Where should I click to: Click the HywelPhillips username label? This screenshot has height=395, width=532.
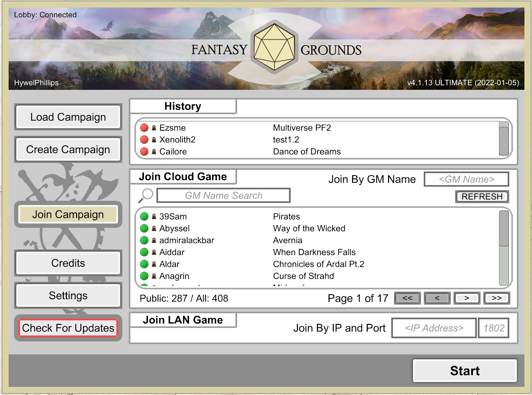pos(36,83)
